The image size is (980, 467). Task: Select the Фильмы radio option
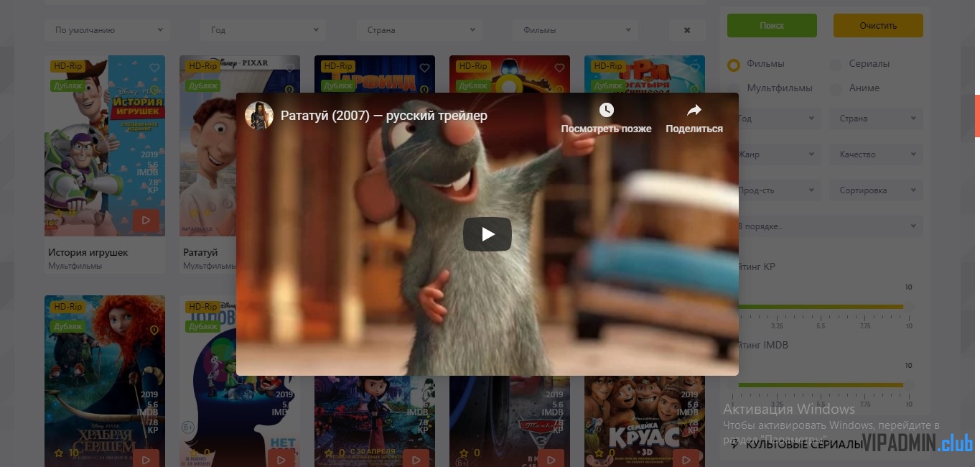[x=734, y=65]
